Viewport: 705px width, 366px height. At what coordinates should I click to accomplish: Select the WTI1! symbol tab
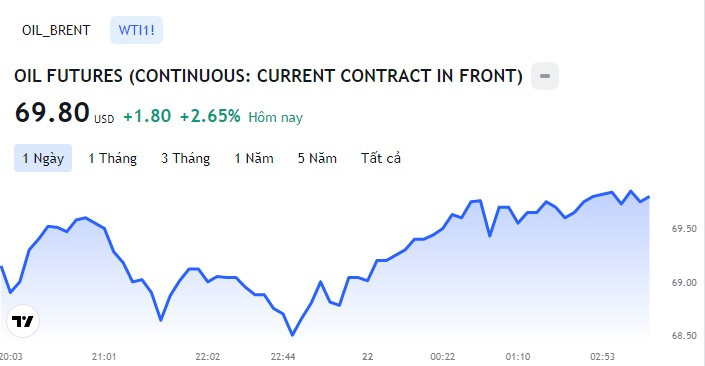click(136, 30)
